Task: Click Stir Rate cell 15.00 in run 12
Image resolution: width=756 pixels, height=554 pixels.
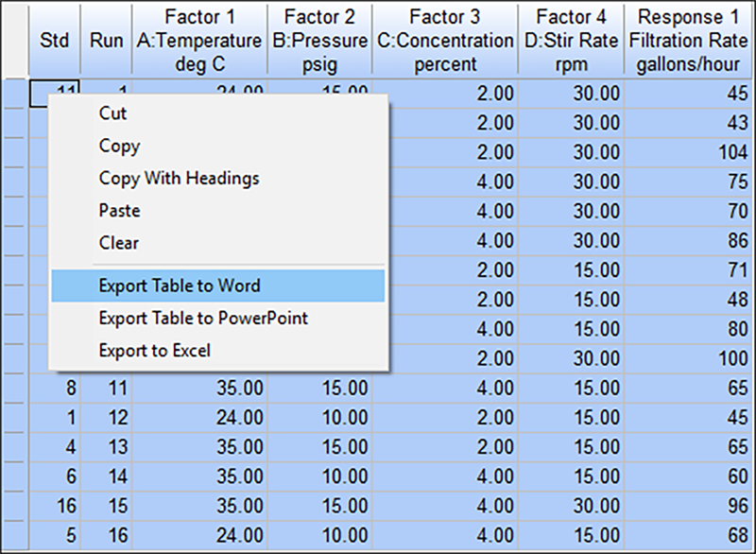Action: [571, 418]
